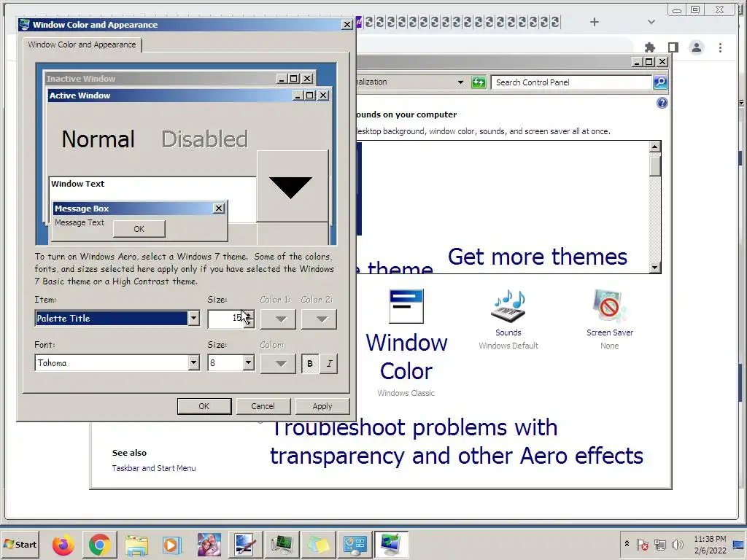The width and height of the screenshot is (747, 560).
Task: Toggle Chrome's side panel icon
Action: 673,47
